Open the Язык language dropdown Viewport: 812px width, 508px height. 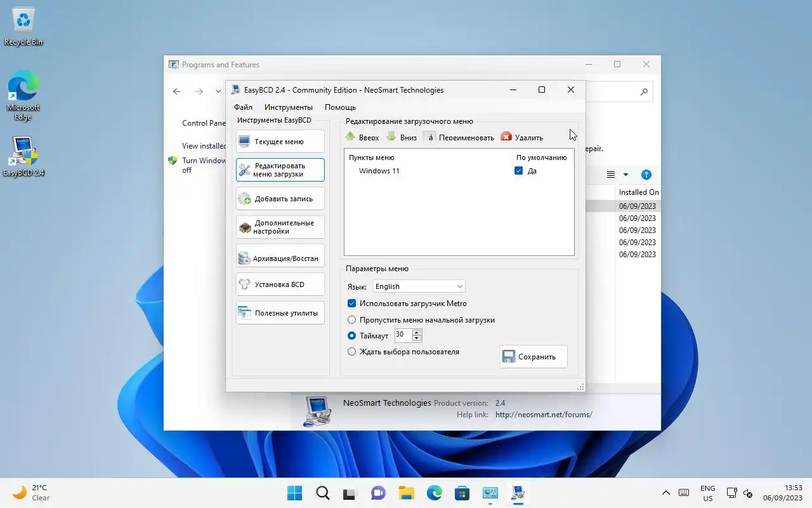pyautogui.click(x=419, y=286)
